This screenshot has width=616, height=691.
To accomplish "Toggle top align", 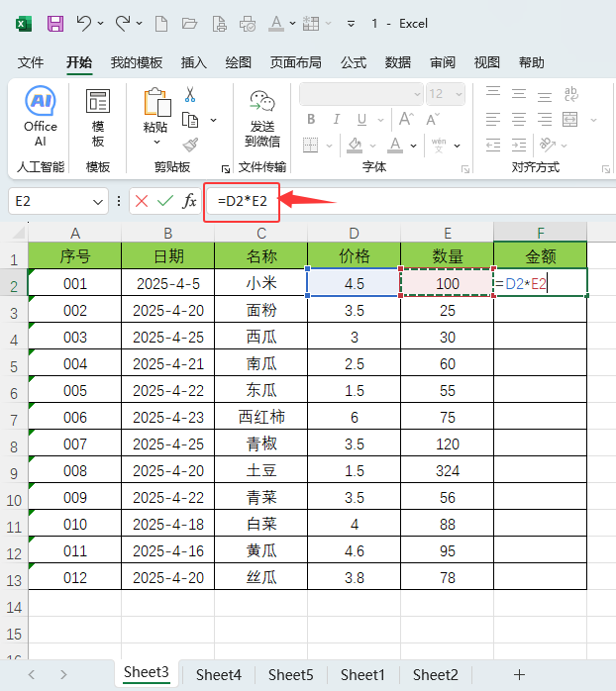I will (493, 92).
